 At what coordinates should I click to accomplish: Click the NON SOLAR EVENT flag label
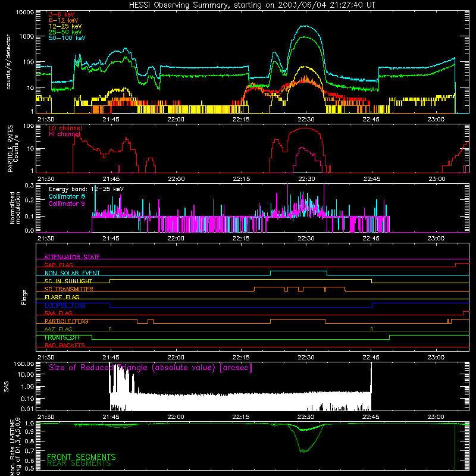pos(72,273)
